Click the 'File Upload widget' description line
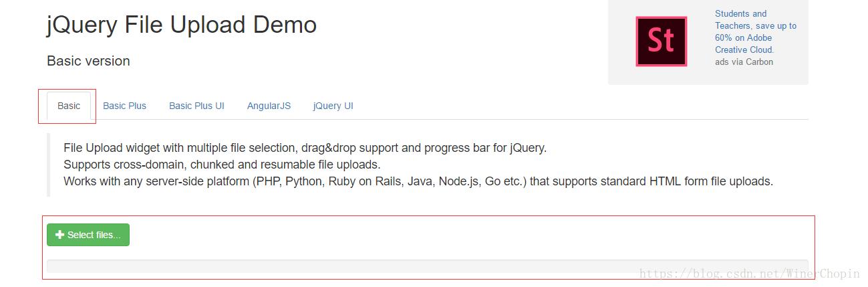868x287 pixels. tap(305, 148)
